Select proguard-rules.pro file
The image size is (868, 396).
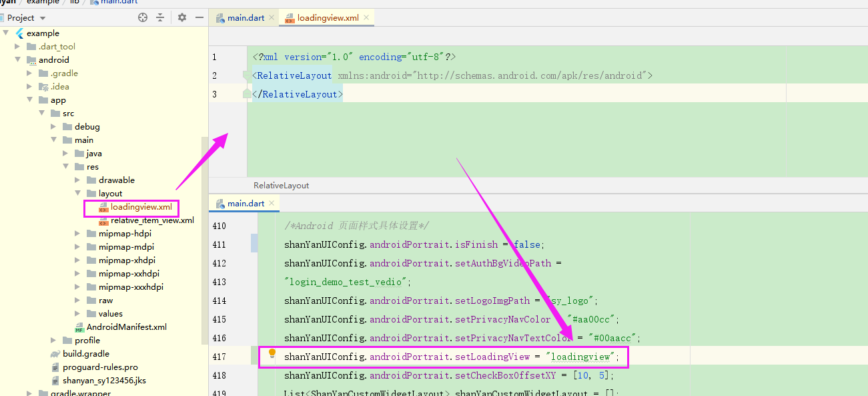pyautogui.click(x=100, y=367)
